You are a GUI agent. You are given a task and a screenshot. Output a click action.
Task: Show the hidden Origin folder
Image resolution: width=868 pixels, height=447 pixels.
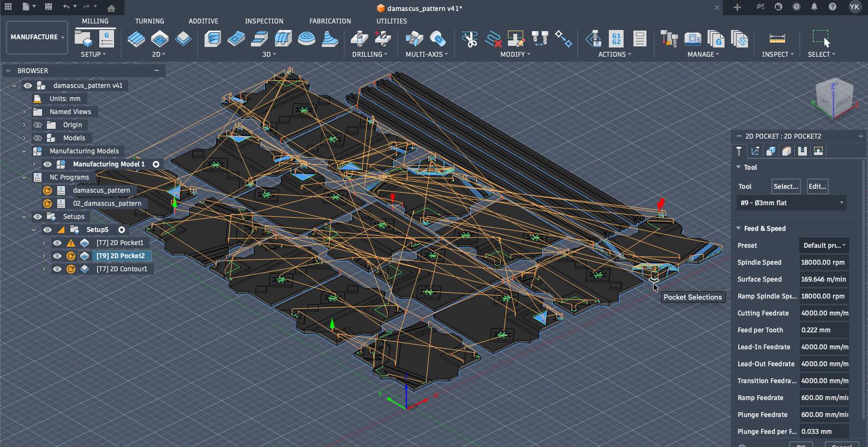pos(38,125)
